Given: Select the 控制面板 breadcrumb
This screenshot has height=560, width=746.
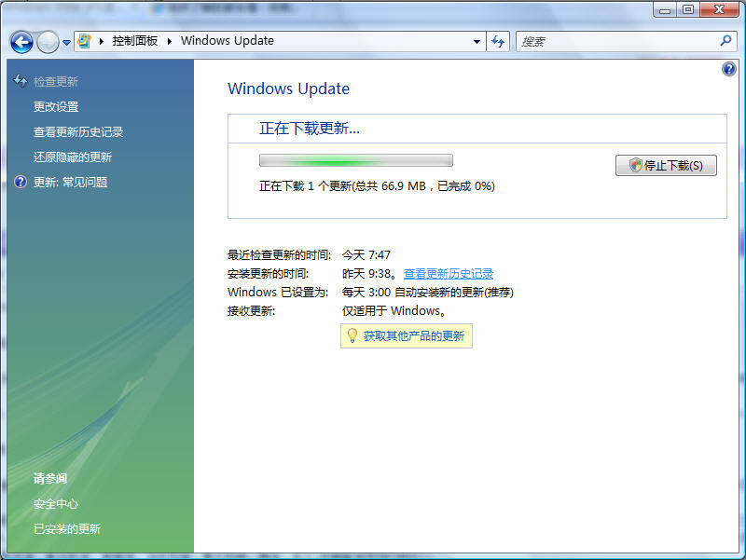Looking at the screenshot, I should pos(135,41).
